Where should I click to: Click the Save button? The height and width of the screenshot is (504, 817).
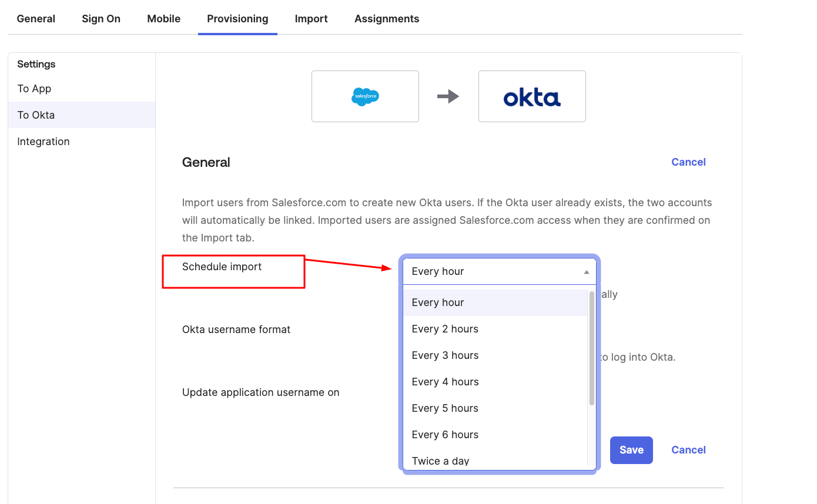[631, 450]
